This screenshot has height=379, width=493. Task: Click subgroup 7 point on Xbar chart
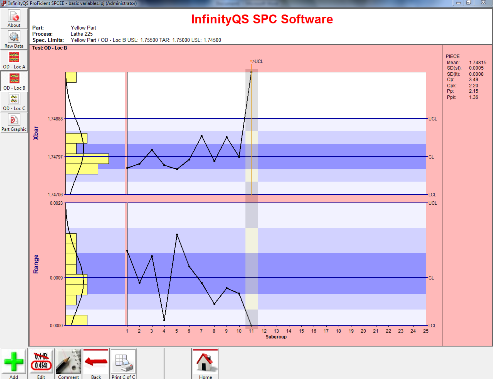point(202,135)
